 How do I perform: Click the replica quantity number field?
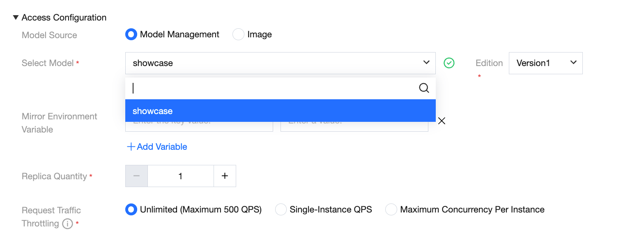click(x=181, y=176)
